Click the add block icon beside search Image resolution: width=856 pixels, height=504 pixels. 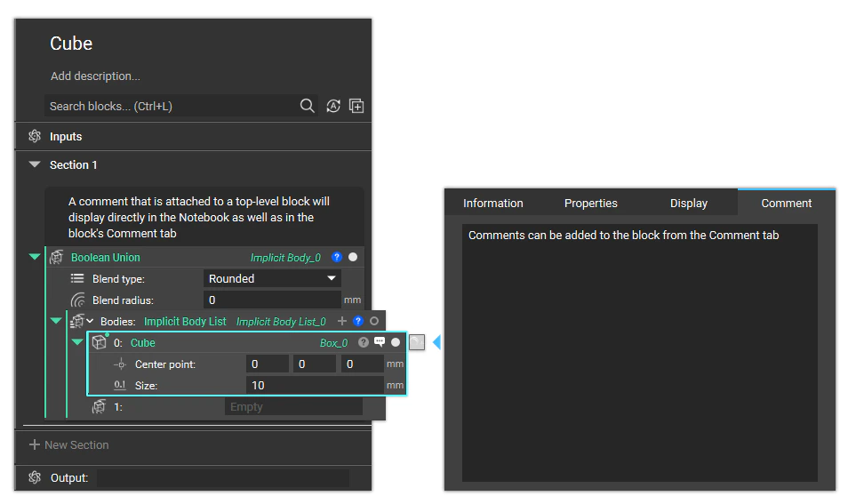click(356, 106)
